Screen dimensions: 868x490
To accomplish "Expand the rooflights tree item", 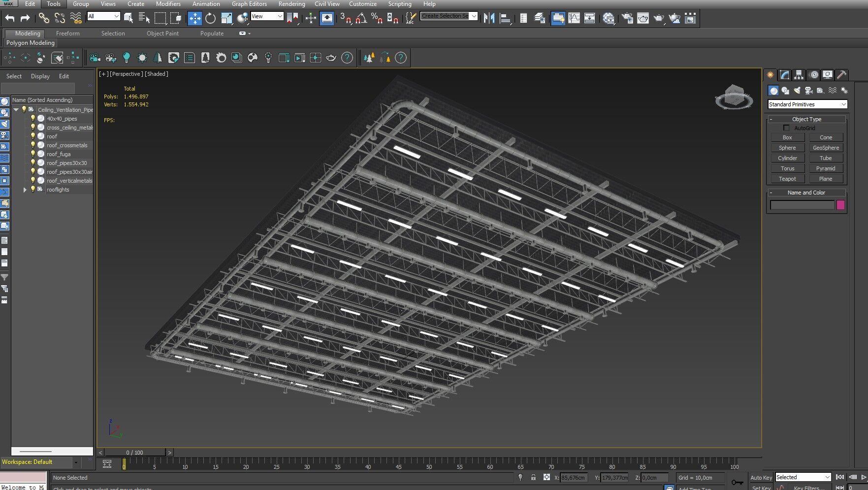I will pyautogui.click(x=25, y=190).
